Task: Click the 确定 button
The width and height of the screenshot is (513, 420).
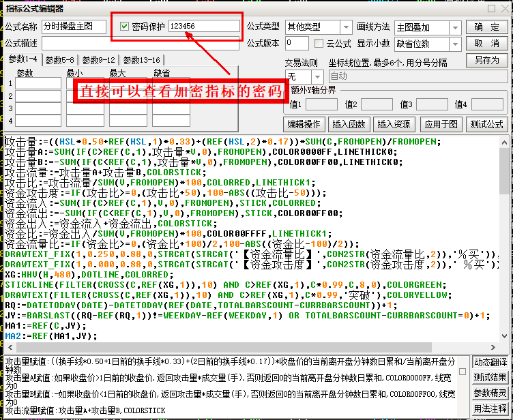Action: (x=486, y=27)
